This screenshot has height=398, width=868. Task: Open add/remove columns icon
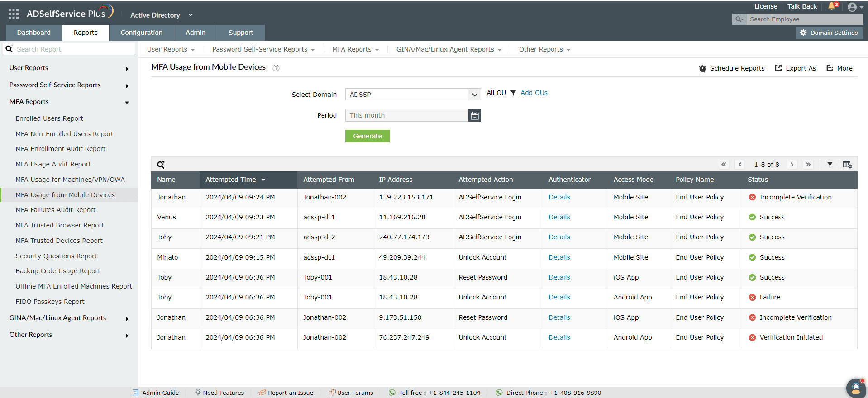coord(847,165)
